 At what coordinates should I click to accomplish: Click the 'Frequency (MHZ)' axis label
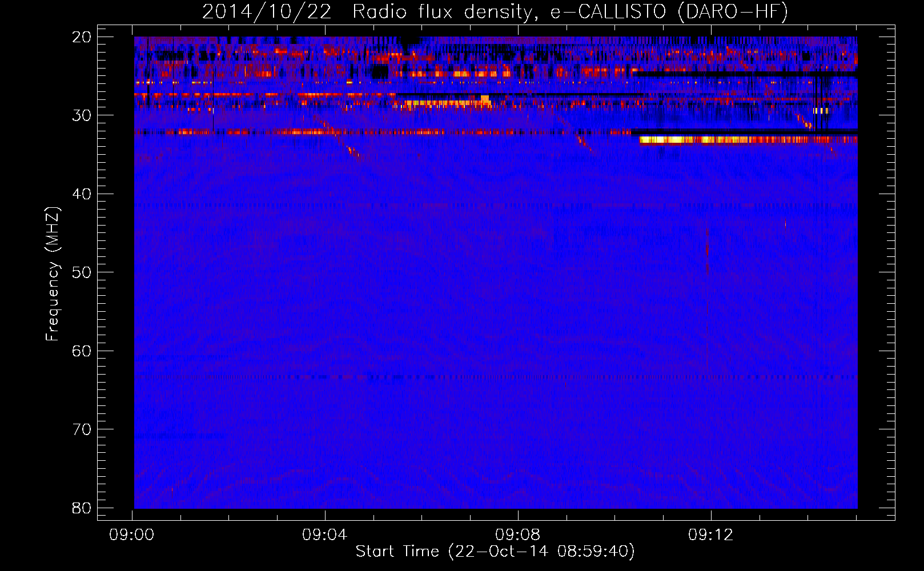point(53,274)
